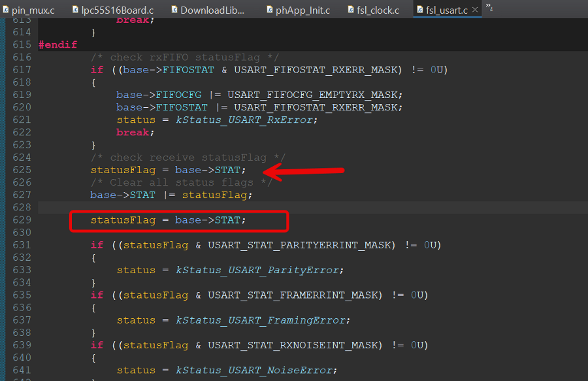588x381 pixels.
Task: Click line number 617 in the gutter
Action: point(22,70)
